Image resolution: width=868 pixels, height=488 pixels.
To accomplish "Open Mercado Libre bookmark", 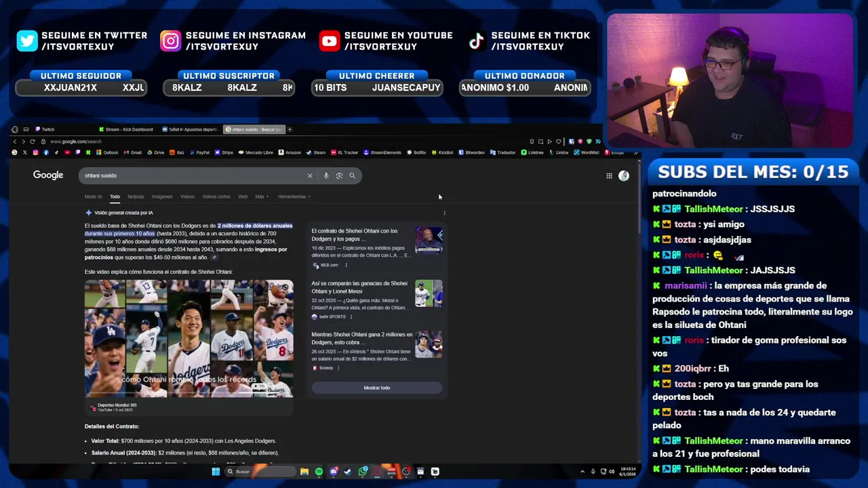I will [x=256, y=152].
